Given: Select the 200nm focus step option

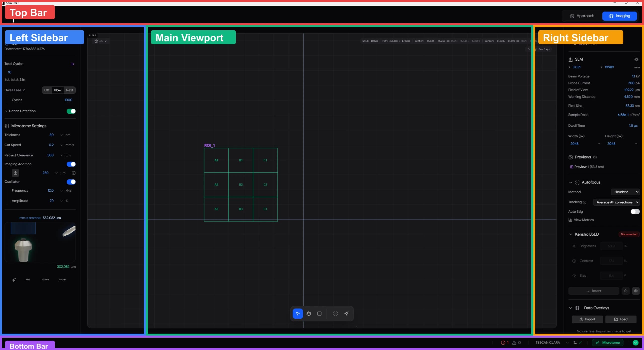Looking at the screenshot, I should click(62, 279).
